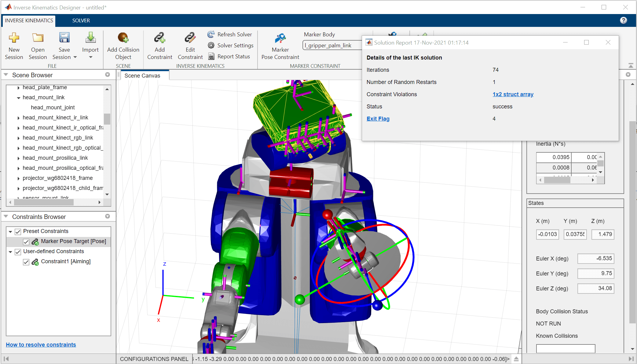Open Solver Settings gear
This screenshot has height=364, width=637.
[211, 45]
